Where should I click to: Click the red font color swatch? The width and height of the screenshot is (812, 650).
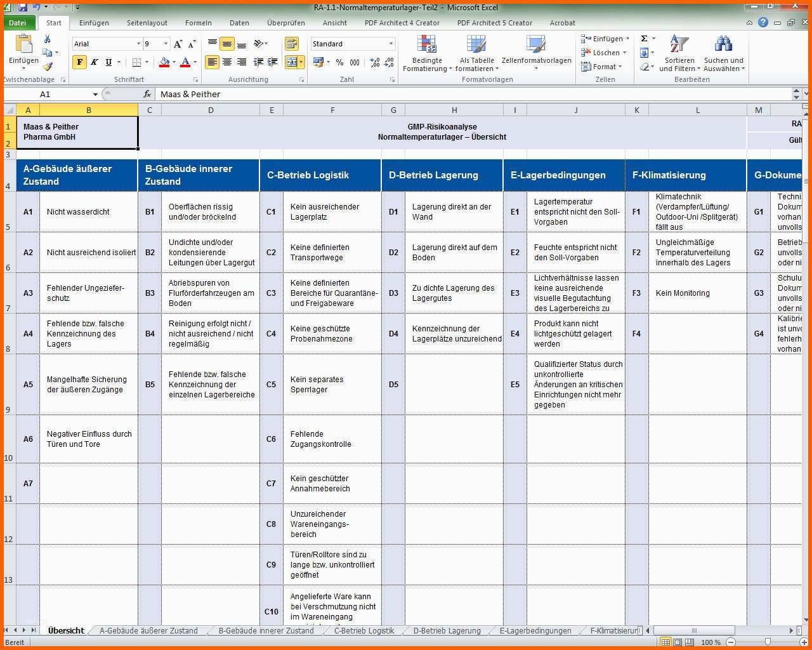pos(185,62)
